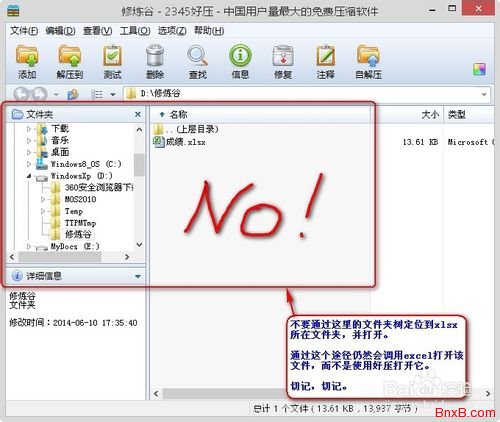Close the 文件夹 tree panel

pyautogui.click(x=138, y=114)
